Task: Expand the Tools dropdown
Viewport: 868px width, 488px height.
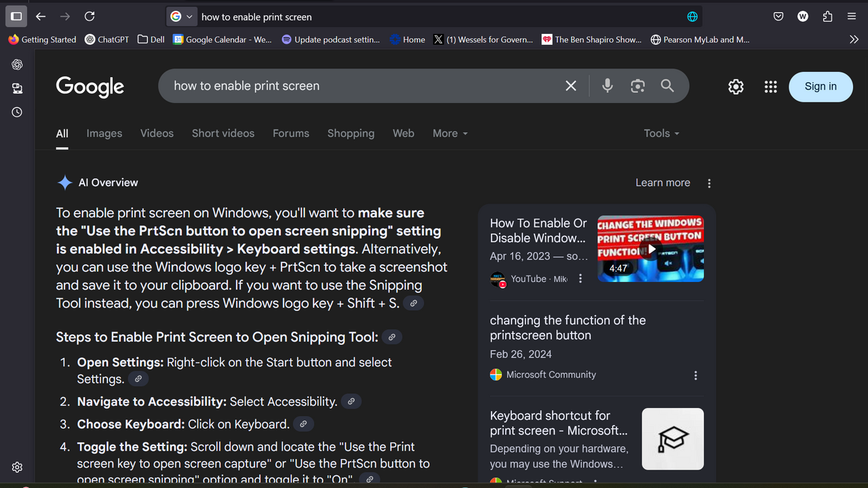Action: [662, 134]
